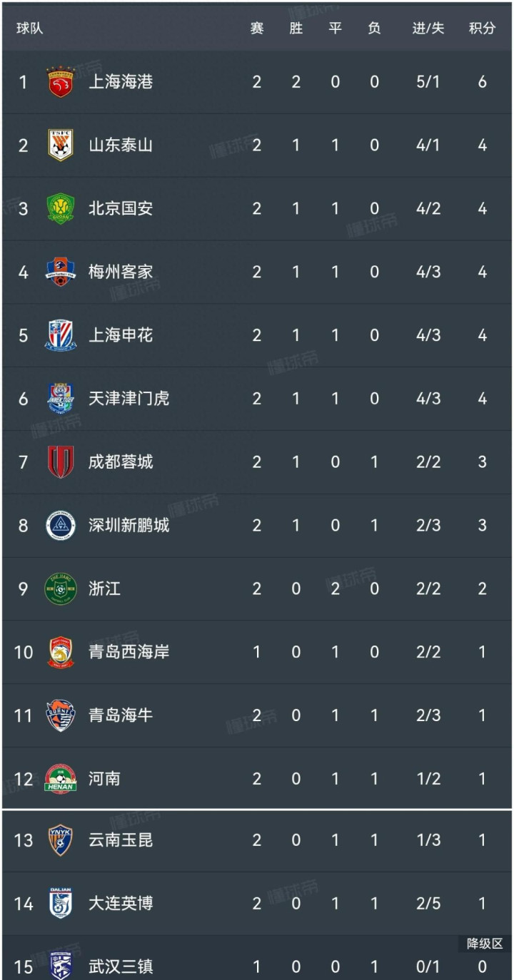Click the 上海海港 team crest

(61, 82)
